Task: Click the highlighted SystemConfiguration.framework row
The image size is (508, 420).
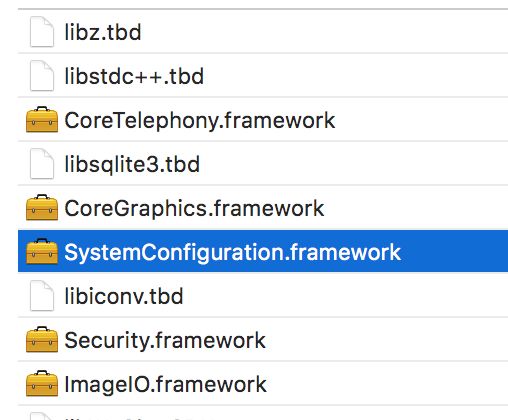Action: [x=263, y=251]
